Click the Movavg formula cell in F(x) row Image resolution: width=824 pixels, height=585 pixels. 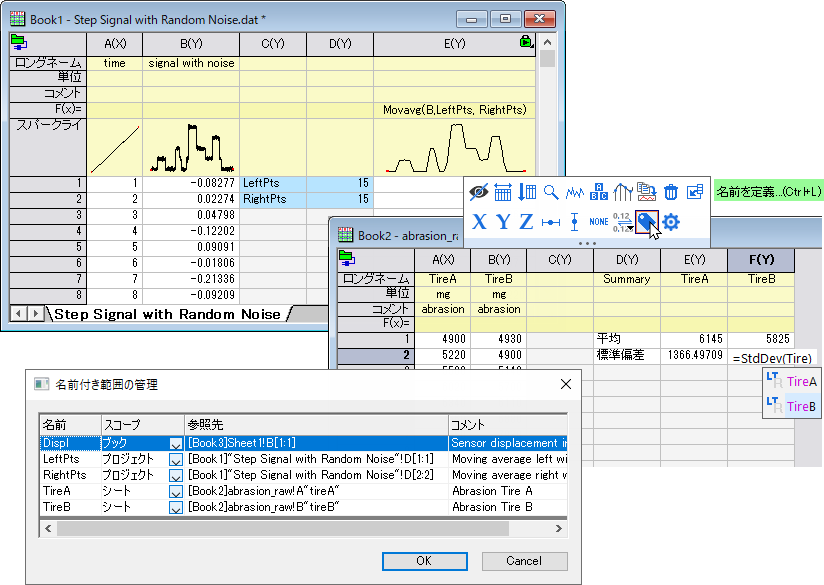[455, 110]
